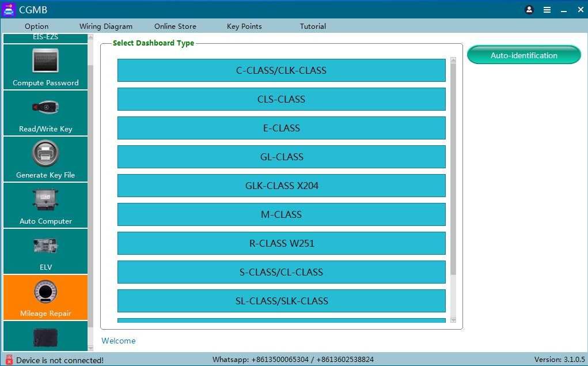
Task: Select R-CLASS W251 dashboard type
Action: [x=281, y=243]
